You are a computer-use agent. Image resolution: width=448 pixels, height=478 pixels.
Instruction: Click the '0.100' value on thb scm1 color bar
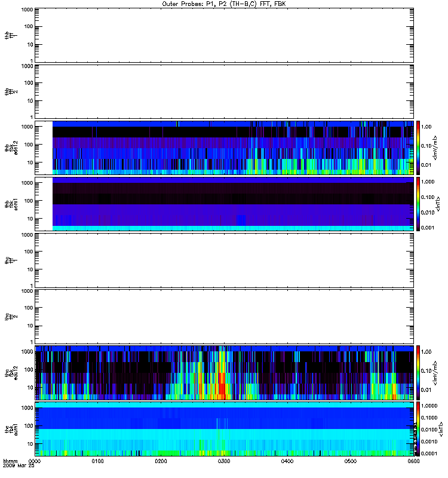[x=428, y=197]
